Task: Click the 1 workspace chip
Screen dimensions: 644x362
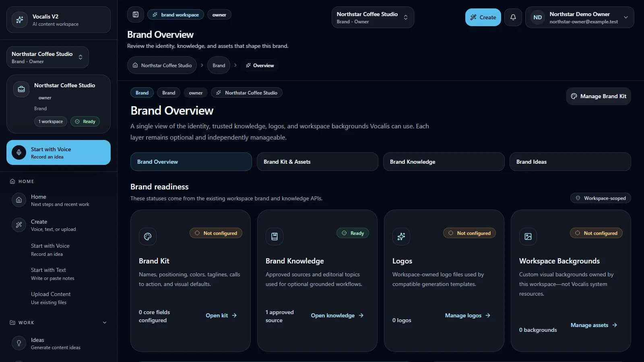Action: click(x=51, y=121)
